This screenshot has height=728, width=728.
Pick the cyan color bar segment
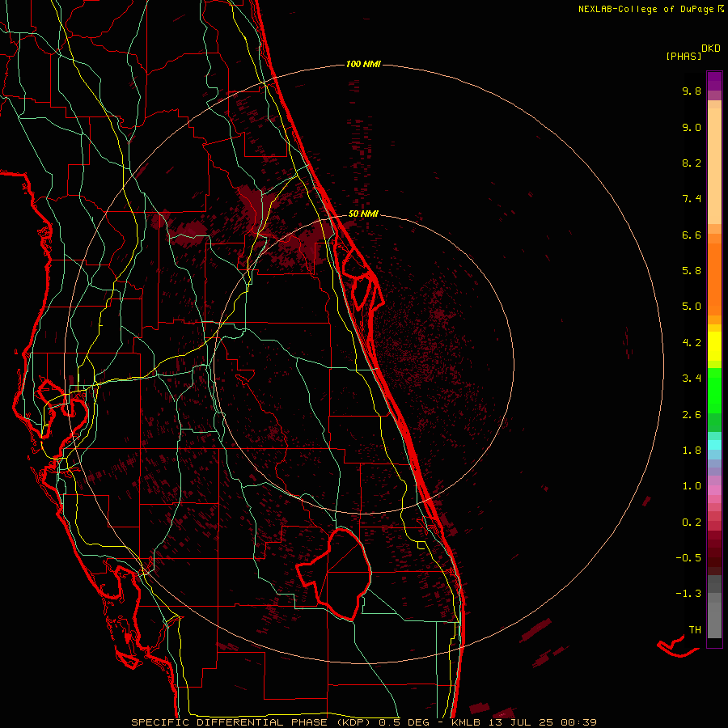(714, 445)
